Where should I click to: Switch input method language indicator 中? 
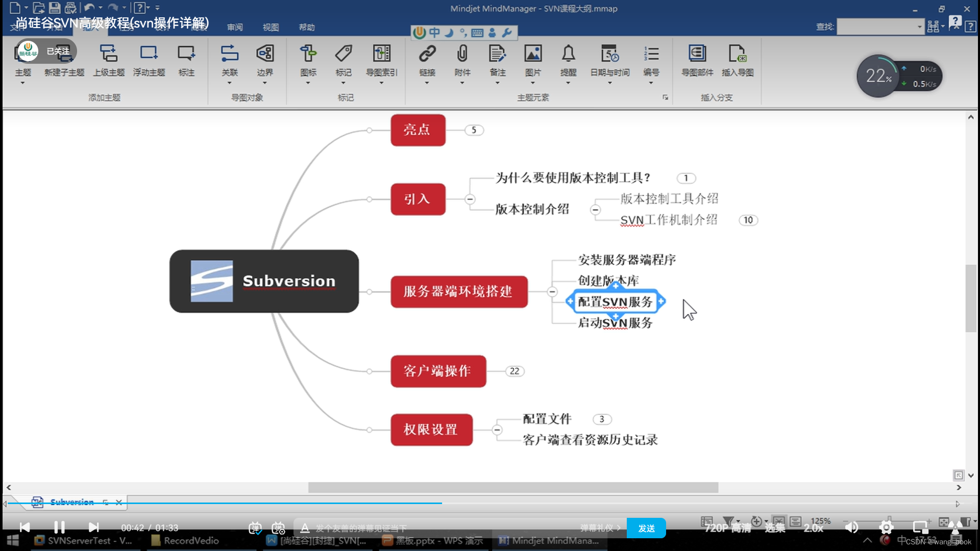point(434,32)
